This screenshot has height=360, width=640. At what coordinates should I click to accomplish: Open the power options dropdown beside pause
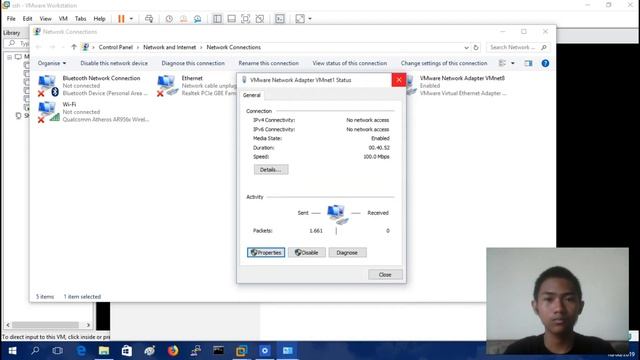click(131, 19)
